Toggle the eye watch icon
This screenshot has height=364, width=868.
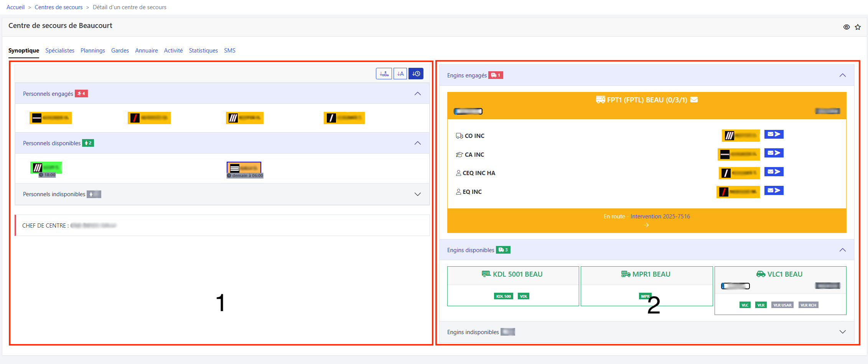pos(847,27)
